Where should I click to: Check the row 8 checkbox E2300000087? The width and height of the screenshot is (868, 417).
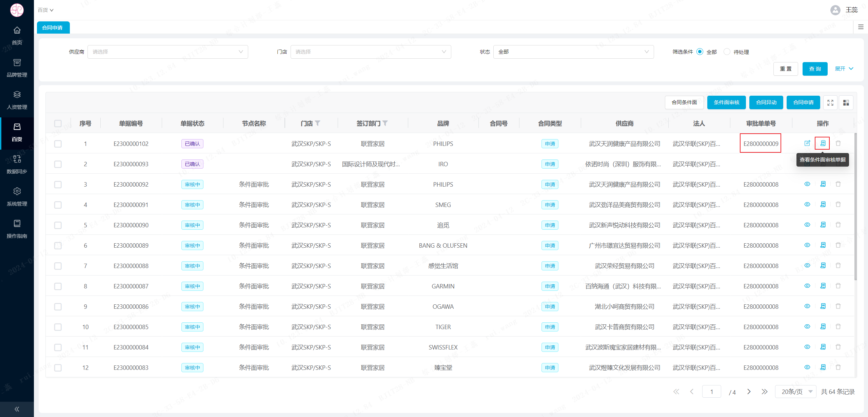58,286
